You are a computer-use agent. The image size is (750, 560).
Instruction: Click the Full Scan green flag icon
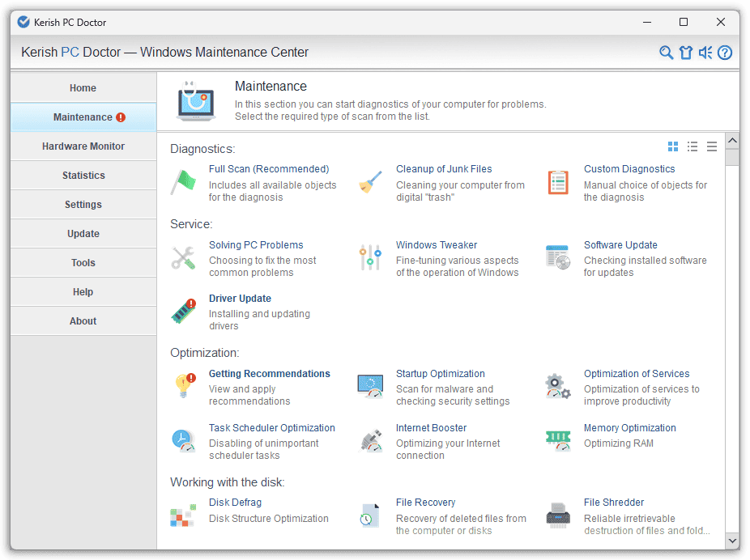[x=183, y=182]
